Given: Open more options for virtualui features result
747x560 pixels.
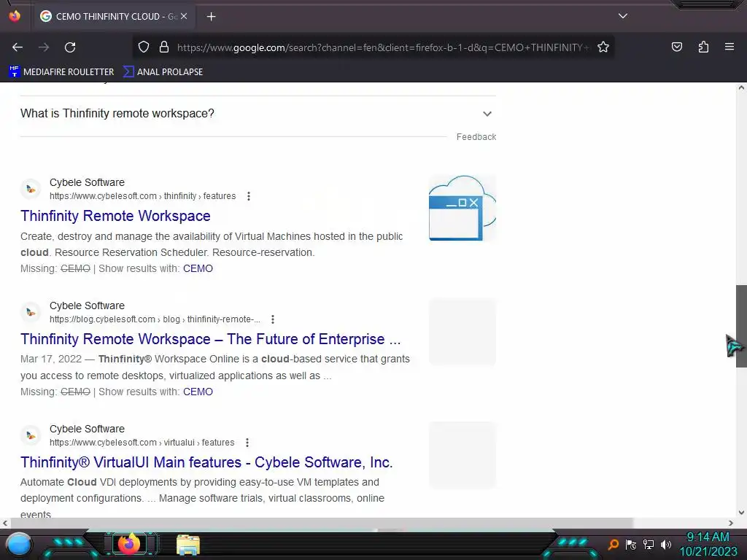Looking at the screenshot, I should tap(247, 443).
